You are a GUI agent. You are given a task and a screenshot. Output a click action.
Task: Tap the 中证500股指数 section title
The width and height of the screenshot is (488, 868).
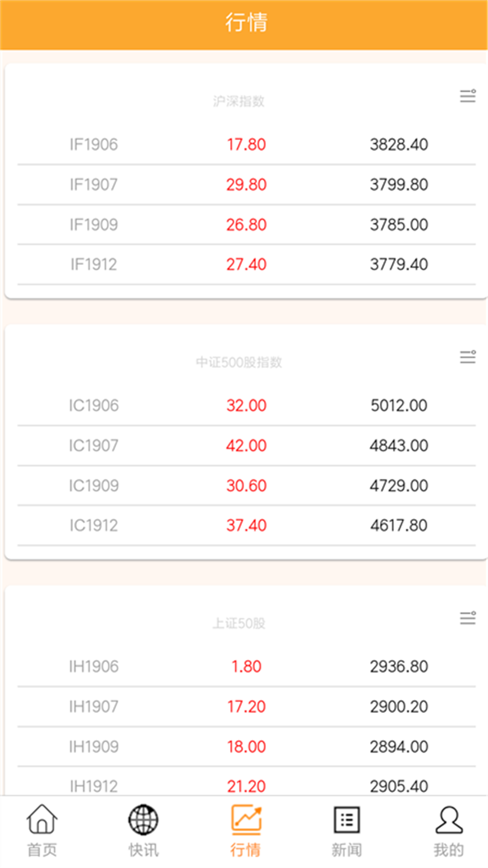pyautogui.click(x=239, y=362)
